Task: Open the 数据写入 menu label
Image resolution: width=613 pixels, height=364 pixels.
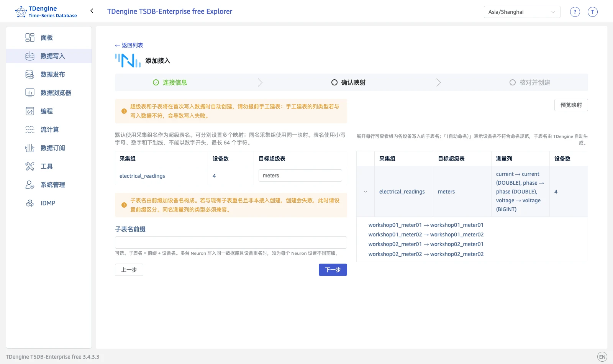Action: 53,56
